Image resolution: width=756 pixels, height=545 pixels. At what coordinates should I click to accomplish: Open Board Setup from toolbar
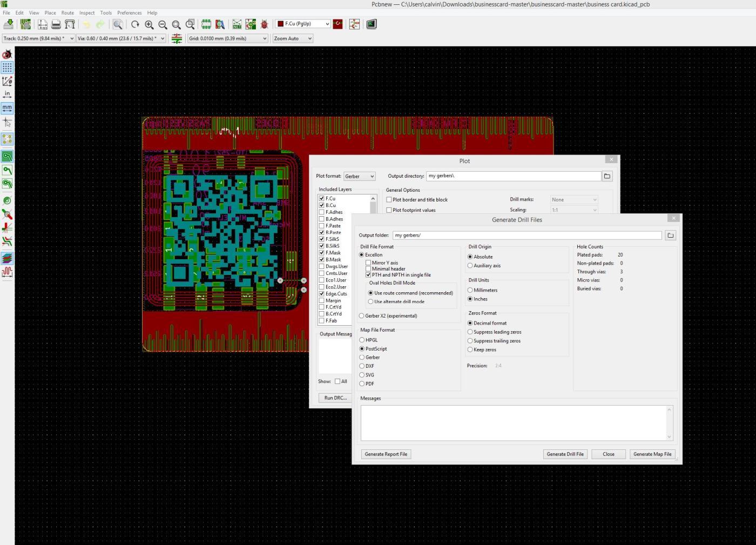pyautogui.click(x=25, y=24)
